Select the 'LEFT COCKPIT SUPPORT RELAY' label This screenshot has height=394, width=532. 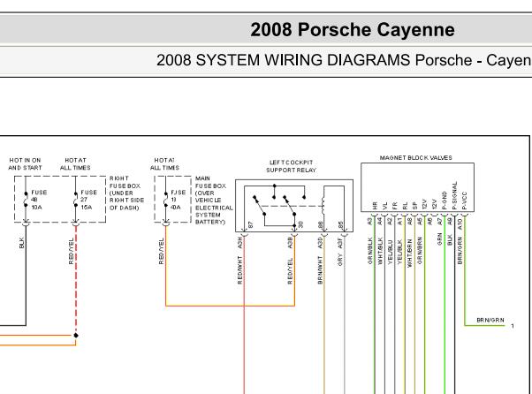click(x=291, y=166)
